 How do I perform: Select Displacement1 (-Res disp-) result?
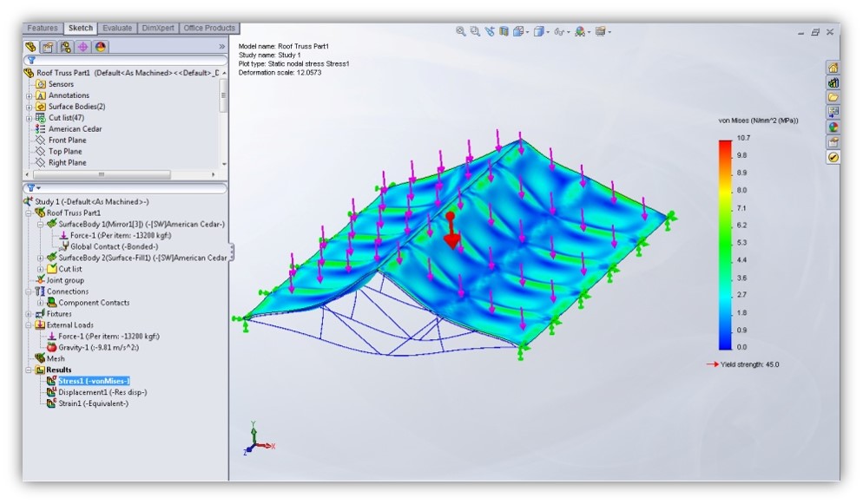[x=102, y=392]
